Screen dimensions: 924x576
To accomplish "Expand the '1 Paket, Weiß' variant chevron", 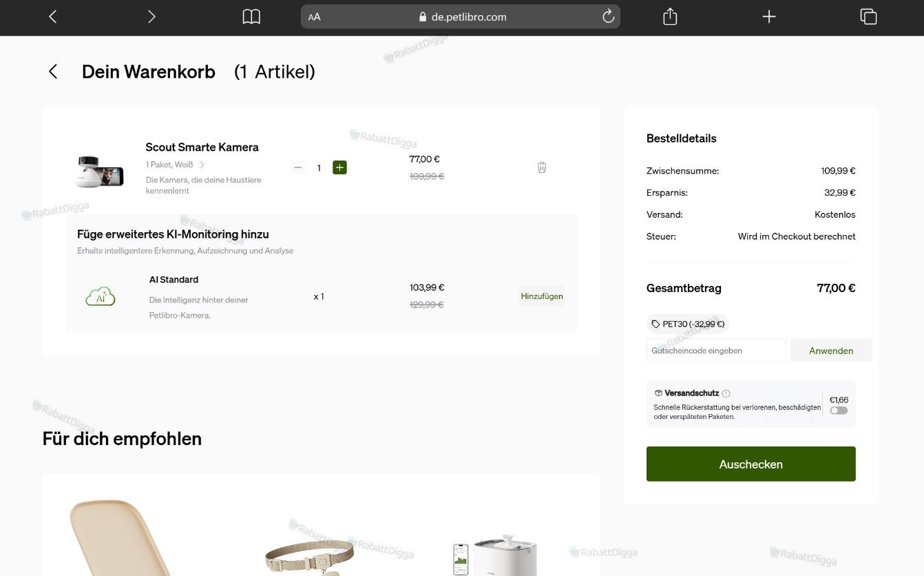I will 202,165.
